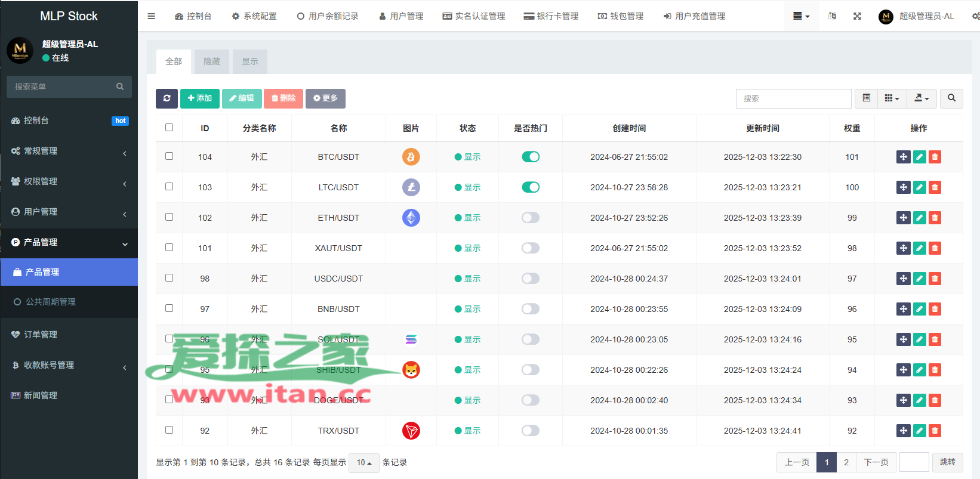
Task: Click the table search input field
Action: 793,98
